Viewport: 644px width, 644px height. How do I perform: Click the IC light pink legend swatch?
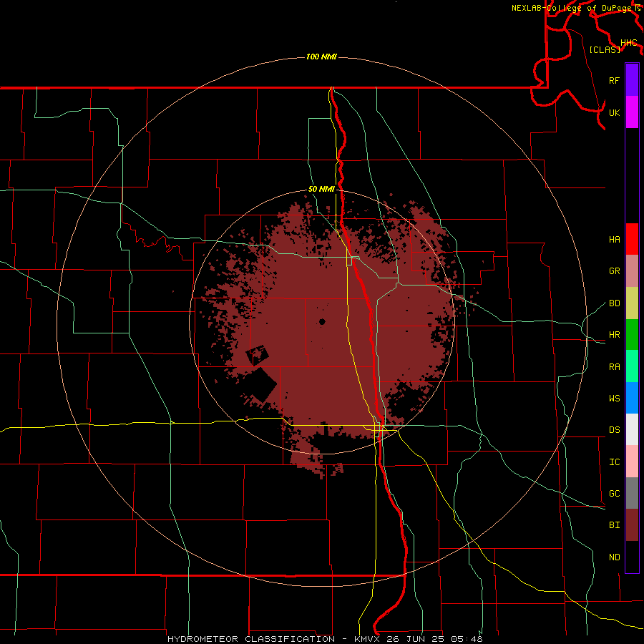click(x=632, y=462)
